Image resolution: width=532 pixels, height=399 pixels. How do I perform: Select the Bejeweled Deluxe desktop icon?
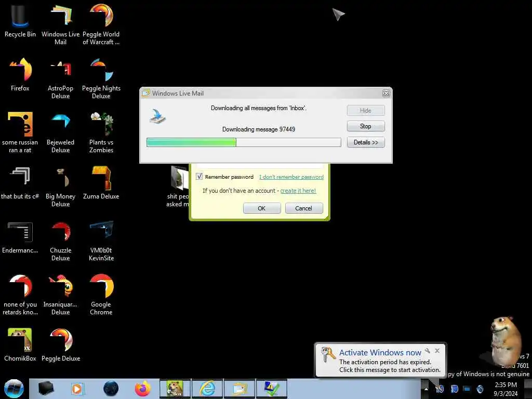click(60, 132)
